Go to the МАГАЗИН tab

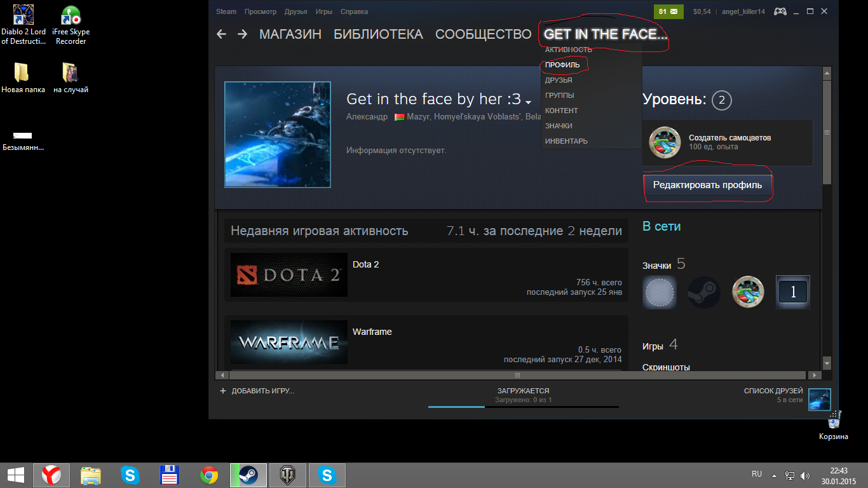290,34
